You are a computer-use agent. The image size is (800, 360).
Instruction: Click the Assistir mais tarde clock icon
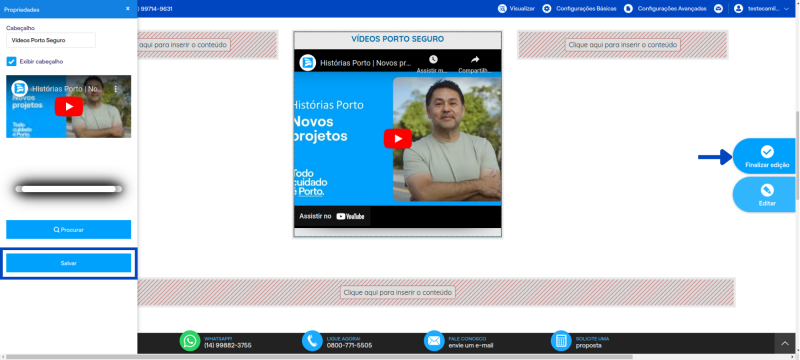(433, 60)
